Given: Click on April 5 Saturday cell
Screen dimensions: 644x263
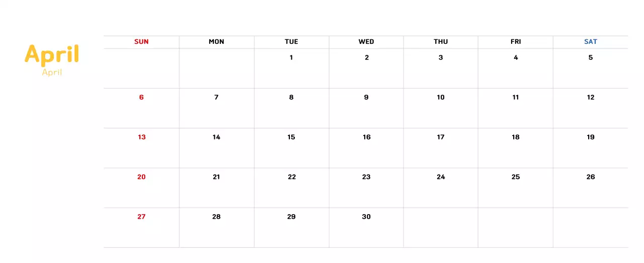Looking at the screenshot, I should click(x=591, y=57).
